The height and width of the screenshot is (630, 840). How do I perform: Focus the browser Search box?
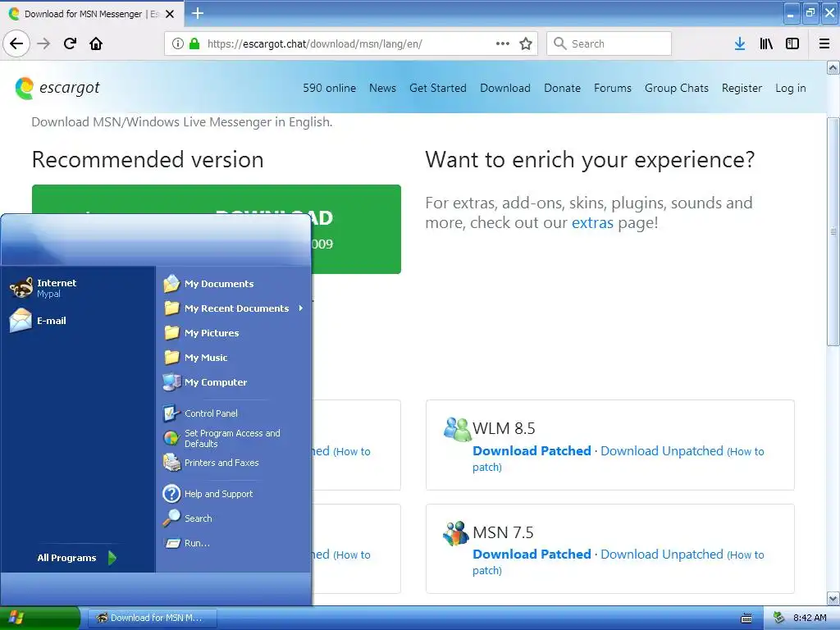coord(609,43)
